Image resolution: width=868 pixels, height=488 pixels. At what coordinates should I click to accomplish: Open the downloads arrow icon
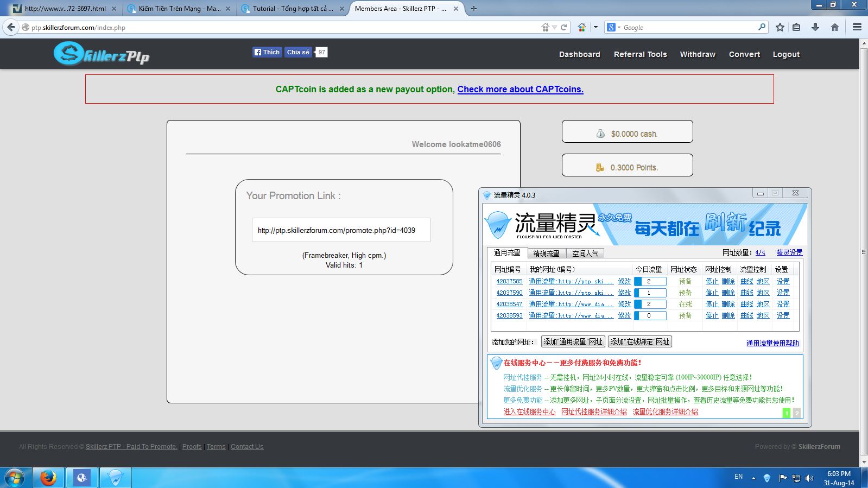coord(815,27)
